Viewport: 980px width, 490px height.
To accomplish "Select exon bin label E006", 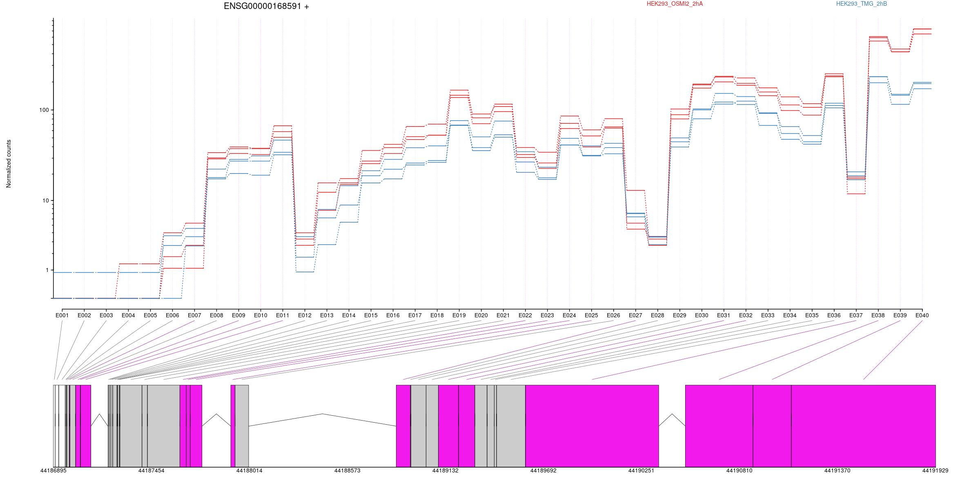I will pos(172,315).
